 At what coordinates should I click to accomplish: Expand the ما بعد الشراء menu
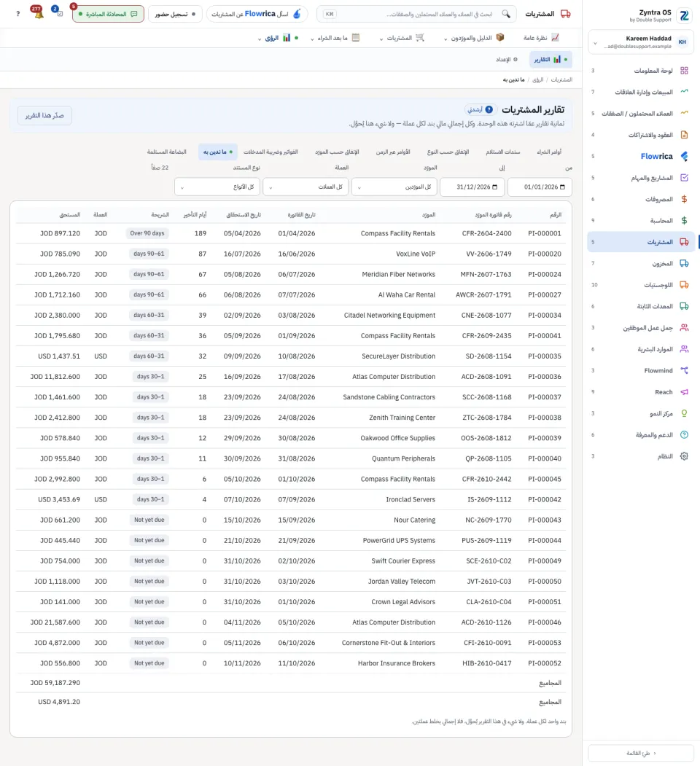click(335, 38)
